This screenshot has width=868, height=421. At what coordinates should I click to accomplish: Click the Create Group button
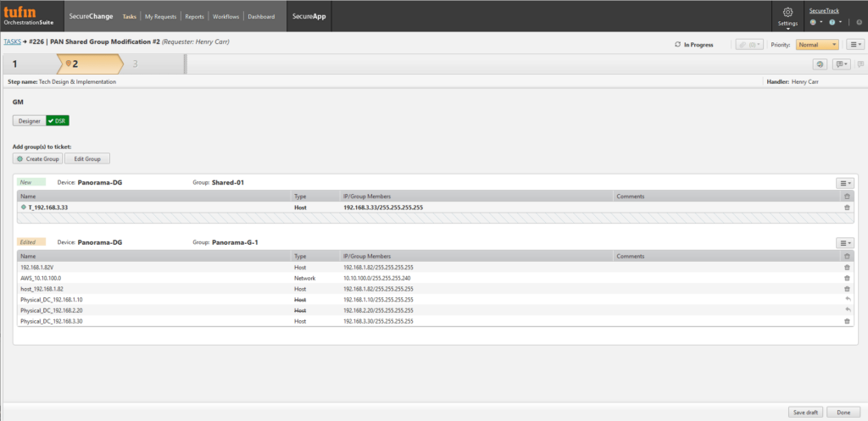pos(39,158)
